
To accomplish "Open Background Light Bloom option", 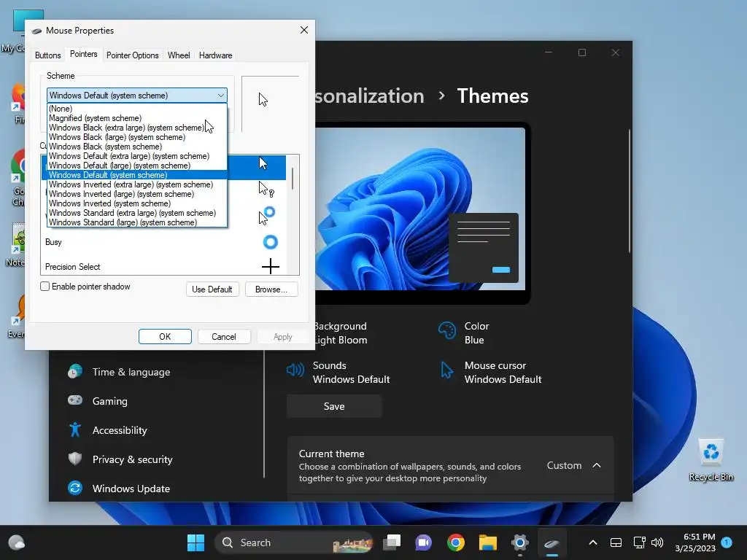I will (x=341, y=332).
